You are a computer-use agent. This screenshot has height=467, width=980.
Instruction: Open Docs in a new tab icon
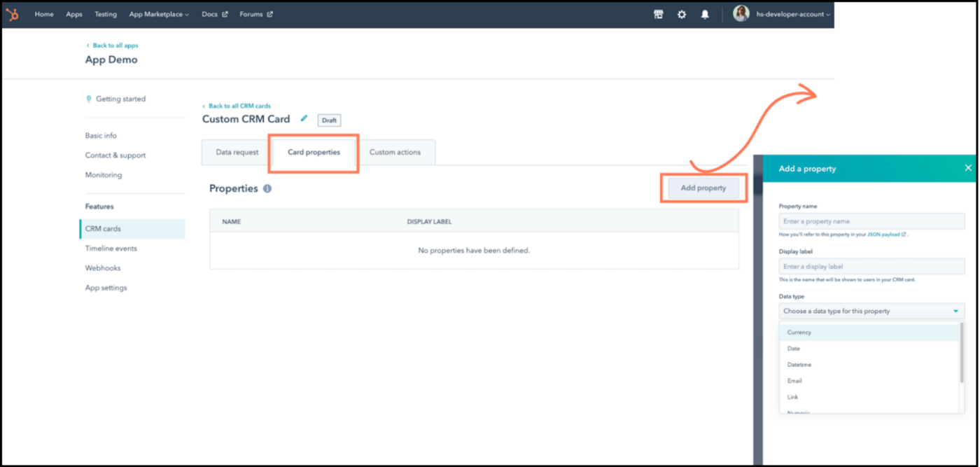(x=223, y=13)
